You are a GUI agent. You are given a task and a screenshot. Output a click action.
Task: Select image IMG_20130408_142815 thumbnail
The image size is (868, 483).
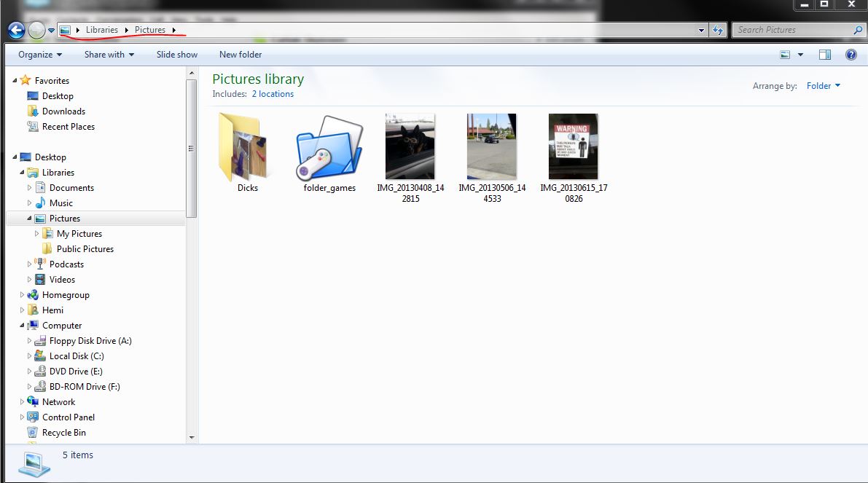coord(410,146)
